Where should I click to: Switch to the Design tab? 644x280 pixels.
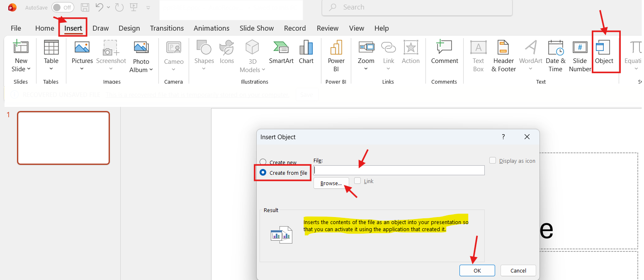[x=129, y=28]
